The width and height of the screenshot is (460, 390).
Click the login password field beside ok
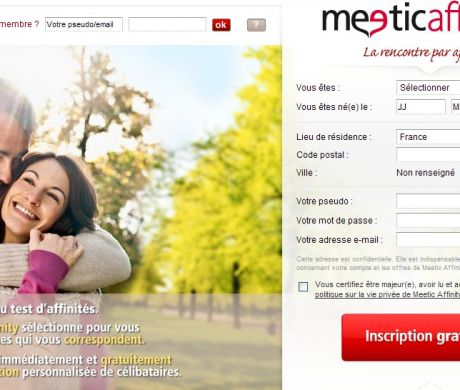[x=167, y=24]
